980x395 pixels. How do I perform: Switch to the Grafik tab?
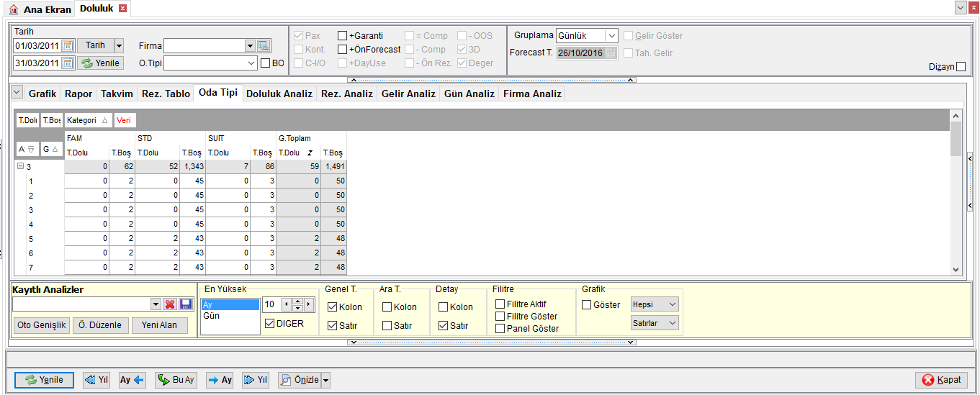pos(42,94)
